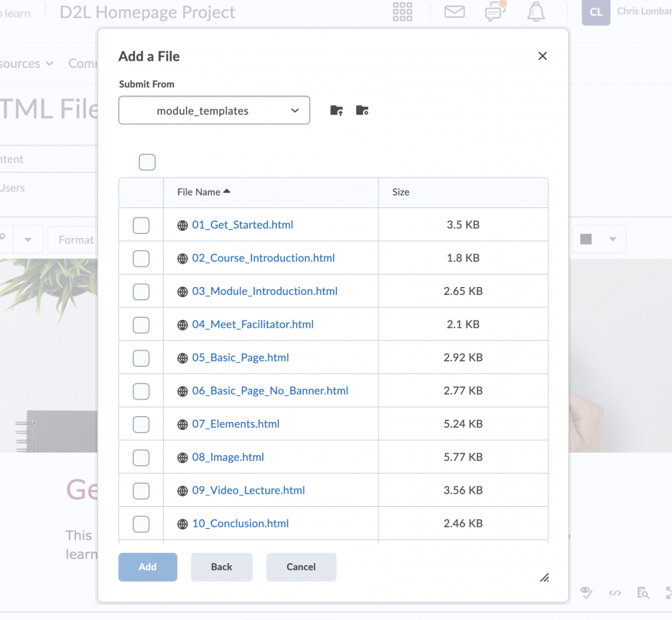
Task: Open the HTML source code editor icon
Action: point(615,592)
